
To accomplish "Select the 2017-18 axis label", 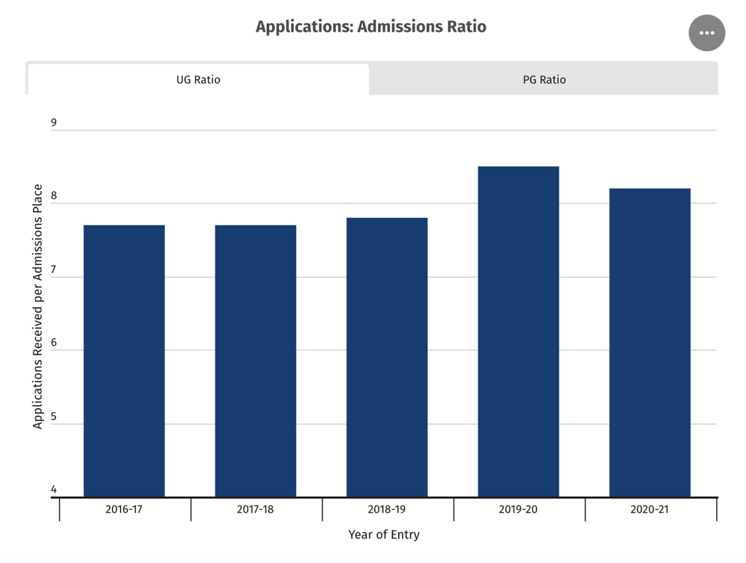I will click(x=255, y=510).
